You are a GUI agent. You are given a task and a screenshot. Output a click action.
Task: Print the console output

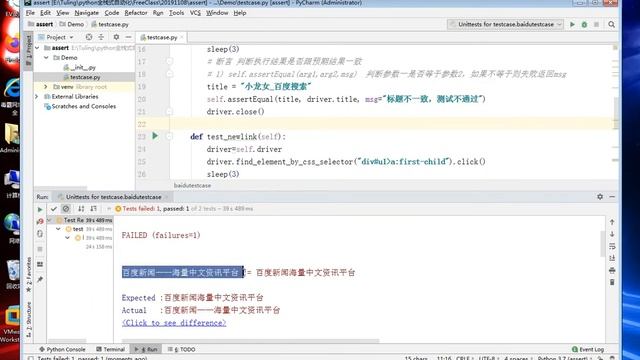coord(612,270)
